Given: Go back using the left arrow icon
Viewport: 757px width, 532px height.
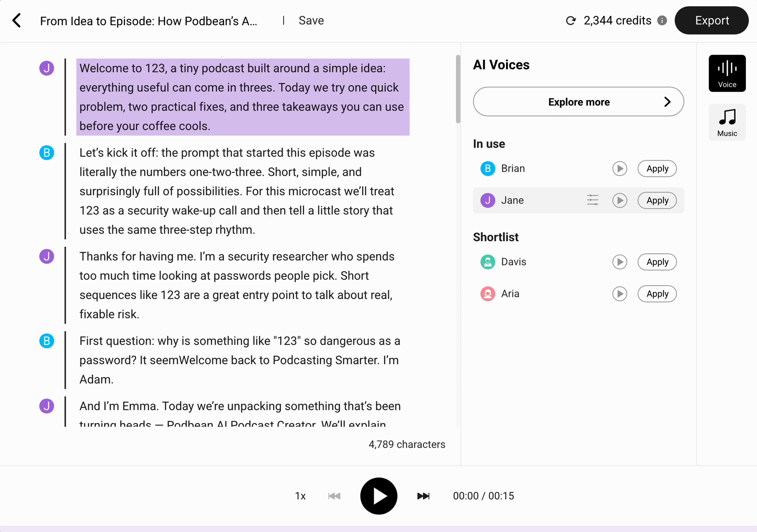Looking at the screenshot, I should (17, 20).
